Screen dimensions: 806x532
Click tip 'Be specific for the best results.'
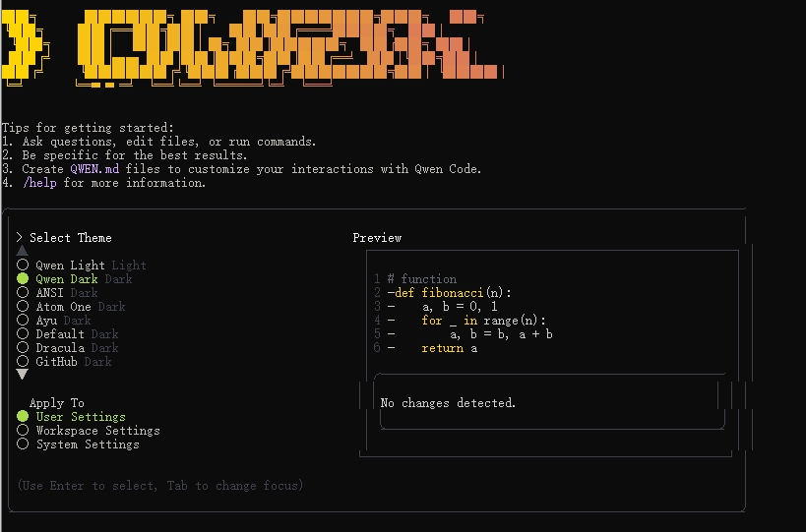click(x=135, y=155)
